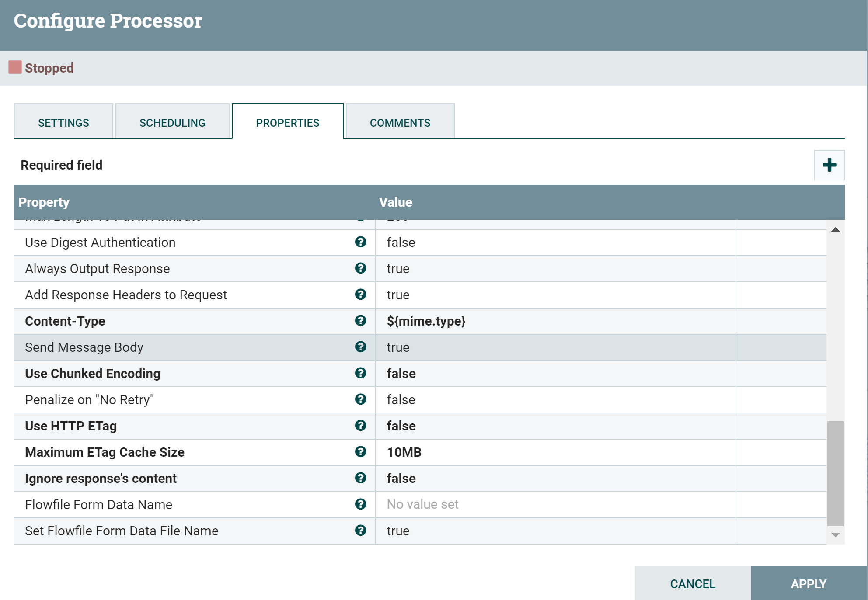The width and height of the screenshot is (868, 600).
Task: Open help for Ignore response's content
Action: (x=360, y=479)
